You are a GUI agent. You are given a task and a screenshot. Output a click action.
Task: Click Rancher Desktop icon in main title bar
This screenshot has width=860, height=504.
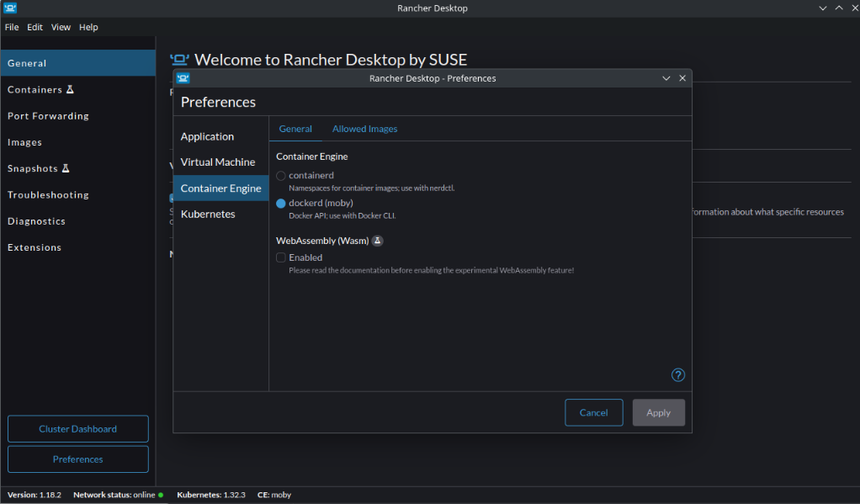point(11,8)
